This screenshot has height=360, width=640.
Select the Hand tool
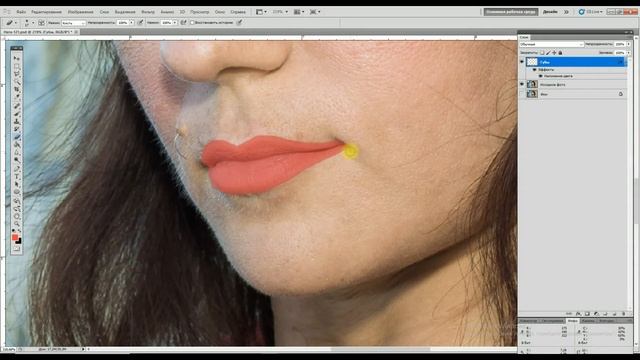[x=17, y=217]
